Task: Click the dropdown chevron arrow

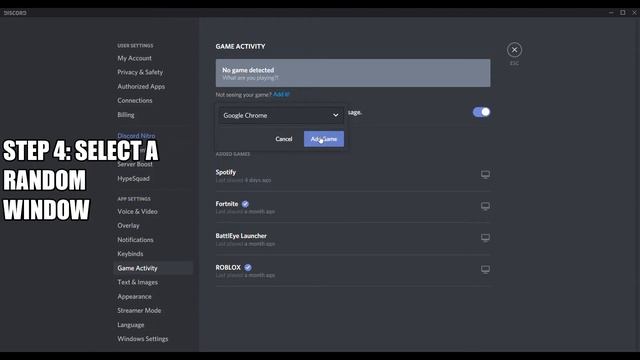Action: [x=336, y=116]
